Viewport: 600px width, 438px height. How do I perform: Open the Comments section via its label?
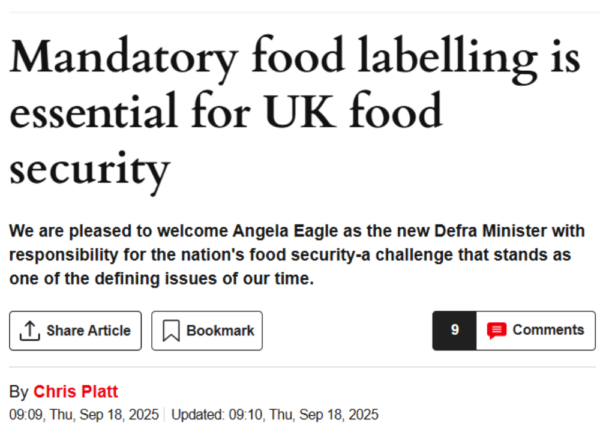pos(548,330)
